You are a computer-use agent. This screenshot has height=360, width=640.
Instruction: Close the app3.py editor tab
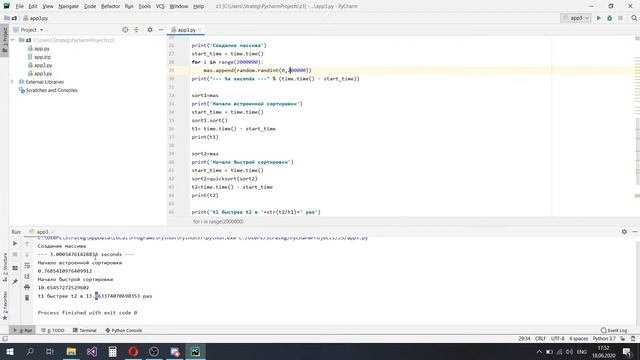200,30
